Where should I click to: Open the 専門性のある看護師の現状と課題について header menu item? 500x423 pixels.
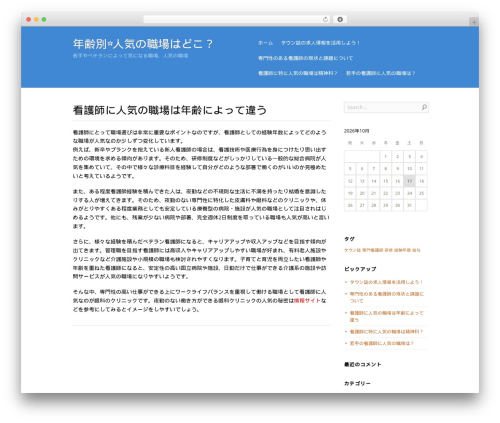point(305,58)
